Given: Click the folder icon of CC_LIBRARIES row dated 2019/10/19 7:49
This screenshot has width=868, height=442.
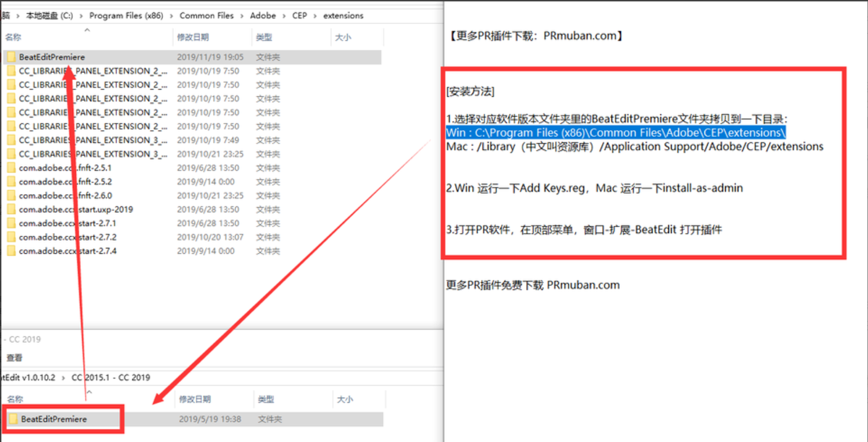Looking at the screenshot, I should 11,140.
